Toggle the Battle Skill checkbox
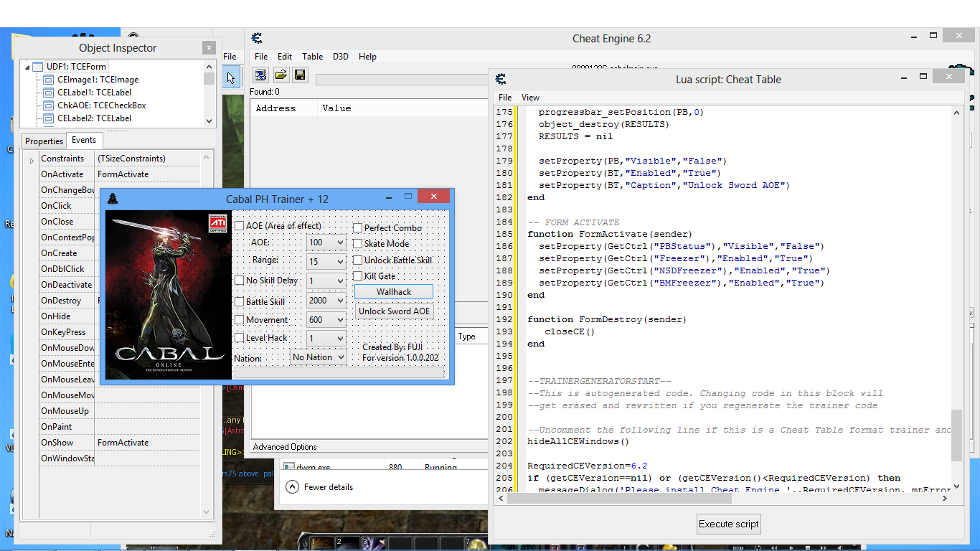This screenshot has height=551, width=980. (240, 302)
